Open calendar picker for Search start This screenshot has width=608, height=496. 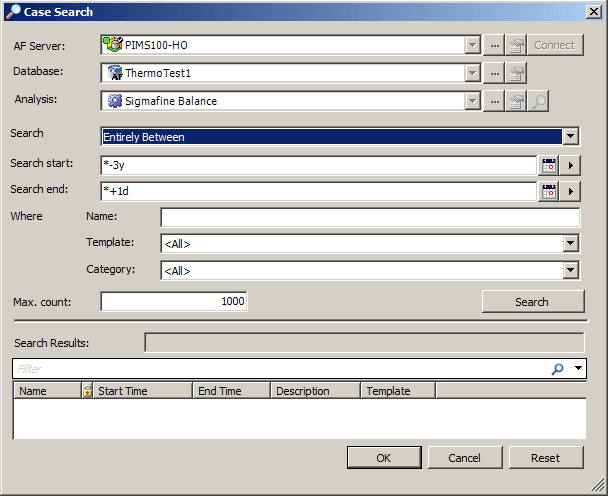coord(549,166)
